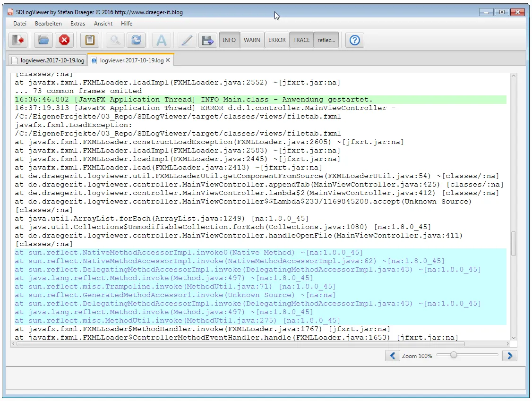Click the exit application door icon
This screenshot has height=401, width=532.
[x=19, y=40]
